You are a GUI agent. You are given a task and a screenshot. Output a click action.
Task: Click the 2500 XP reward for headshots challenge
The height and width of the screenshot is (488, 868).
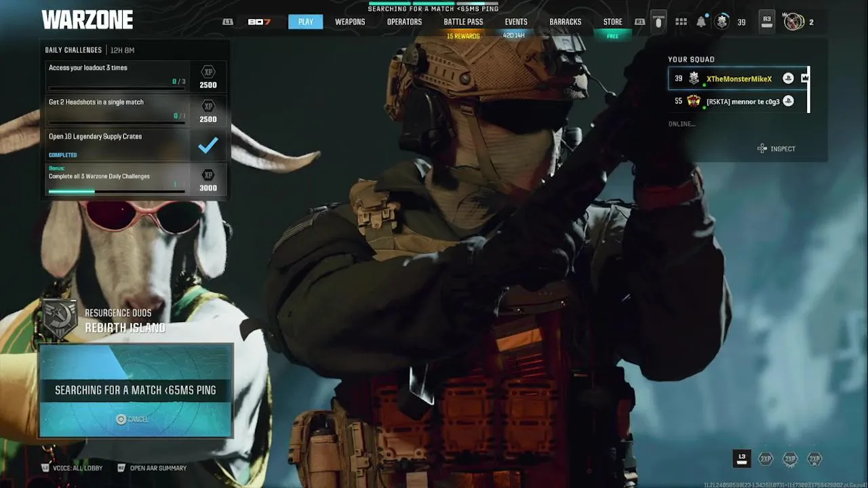(x=208, y=111)
